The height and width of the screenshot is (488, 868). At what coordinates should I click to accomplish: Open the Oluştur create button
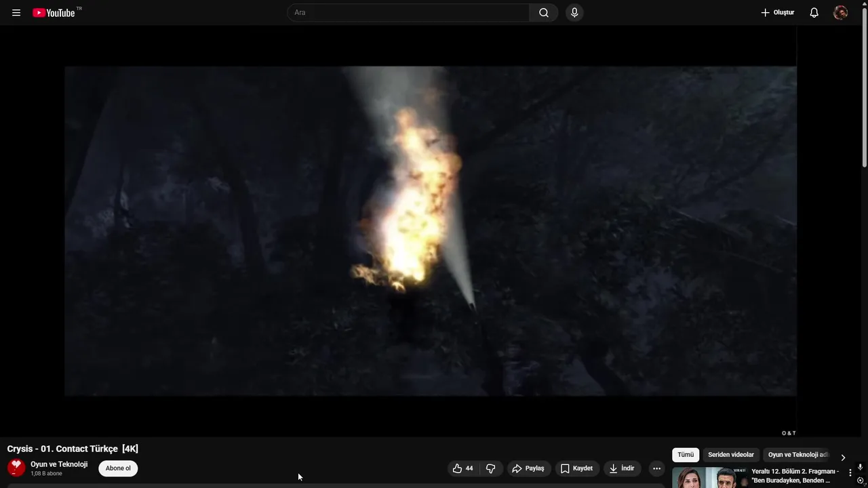pos(777,13)
